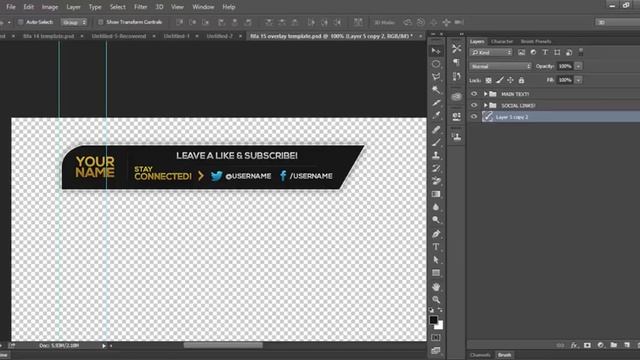Add a layer style with fx button
The height and width of the screenshot is (360, 640).
point(574,345)
